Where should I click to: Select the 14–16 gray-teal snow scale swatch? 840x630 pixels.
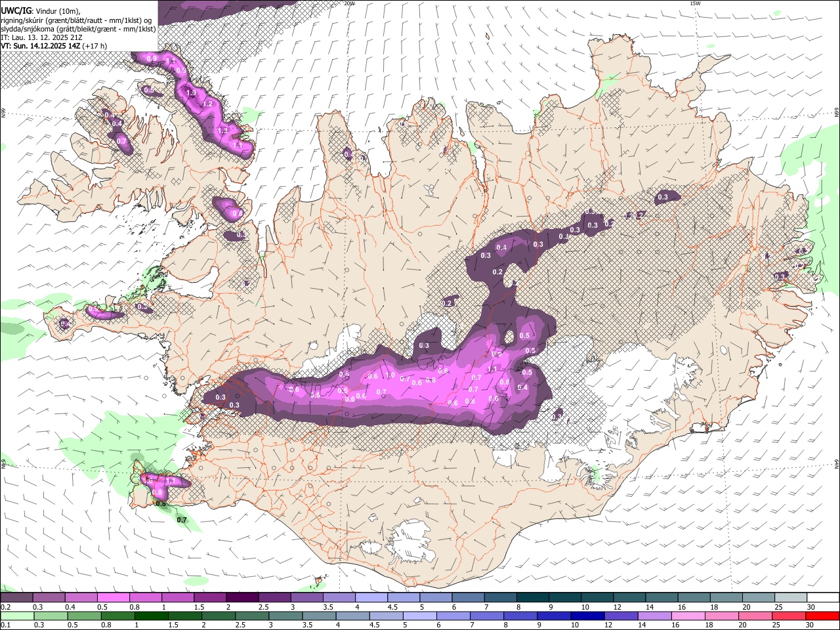pos(662,597)
